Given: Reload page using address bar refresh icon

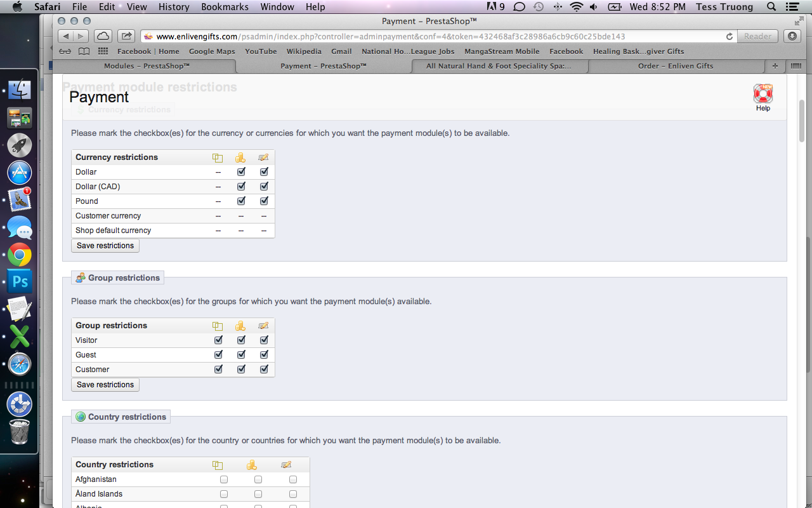Looking at the screenshot, I should [729, 37].
